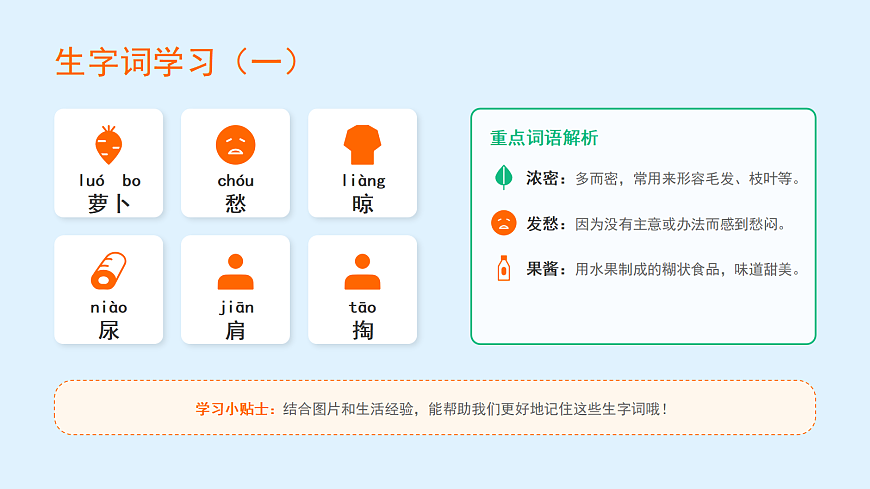Click the sad face icon beside 发愁
The height and width of the screenshot is (489, 870).
tap(503, 223)
